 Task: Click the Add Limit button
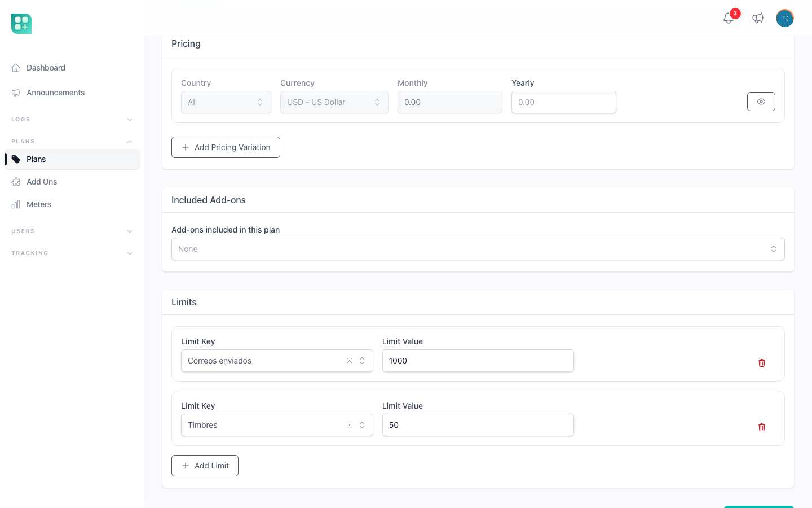pyautogui.click(x=205, y=466)
